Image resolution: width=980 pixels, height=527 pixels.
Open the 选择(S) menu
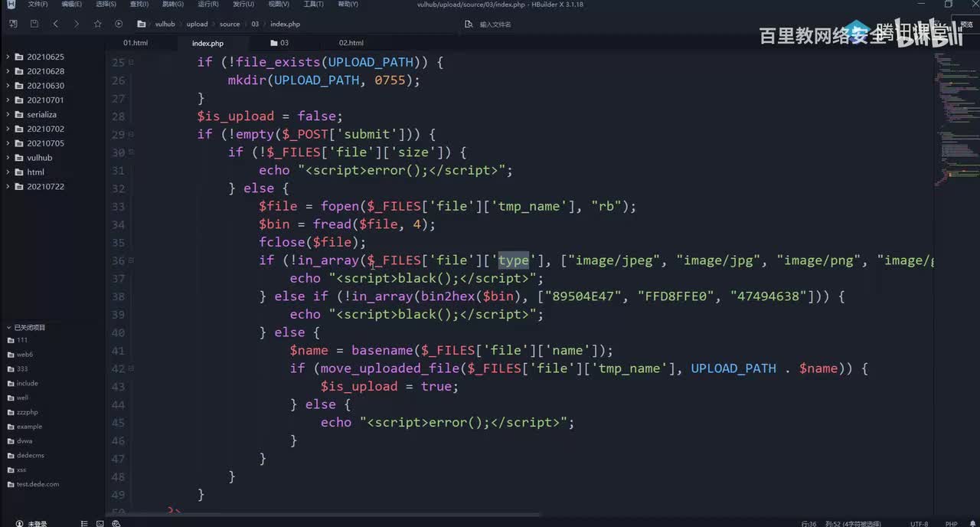coord(106,4)
